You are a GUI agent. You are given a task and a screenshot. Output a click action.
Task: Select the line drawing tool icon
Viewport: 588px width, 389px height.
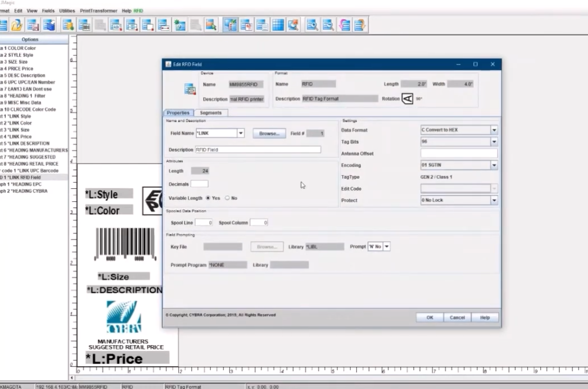(x=164, y=25)
